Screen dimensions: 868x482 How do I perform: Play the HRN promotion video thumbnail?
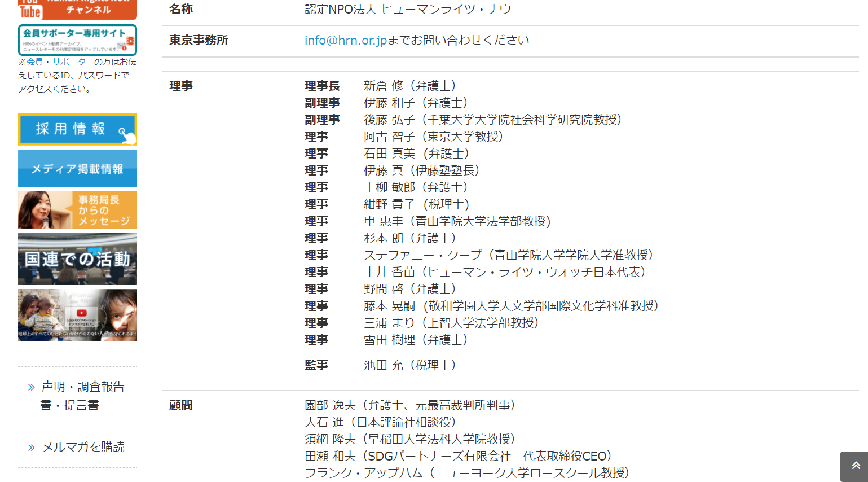(x=77, y=315)
